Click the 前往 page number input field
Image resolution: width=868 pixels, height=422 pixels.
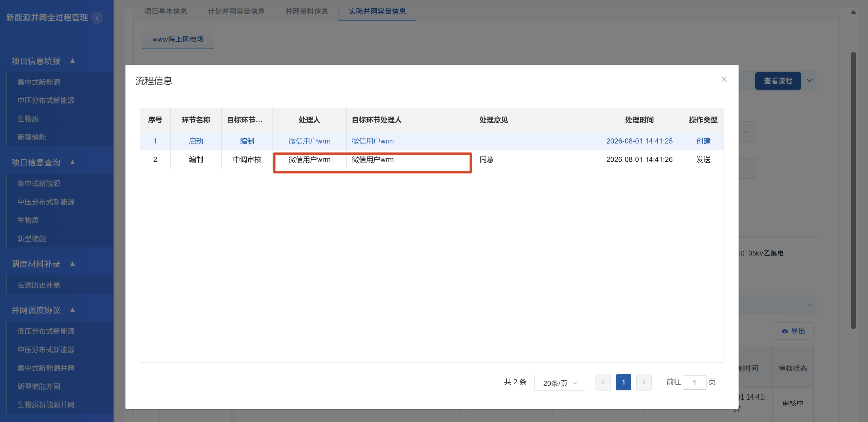point(695,383)
